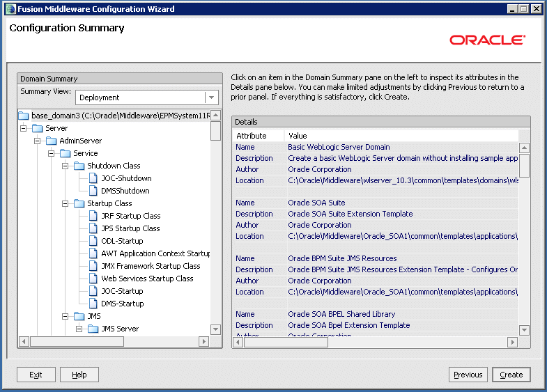Exit the configuration wizard

pyautogui.click(x=36, y=375)
